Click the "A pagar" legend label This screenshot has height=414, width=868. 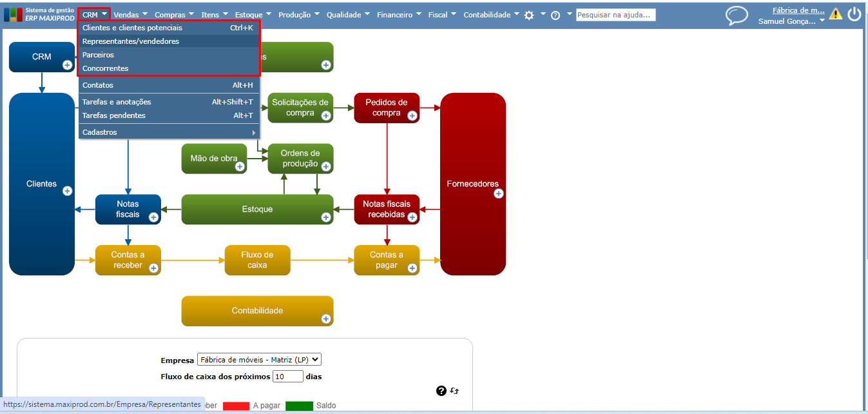coord(266,406)
